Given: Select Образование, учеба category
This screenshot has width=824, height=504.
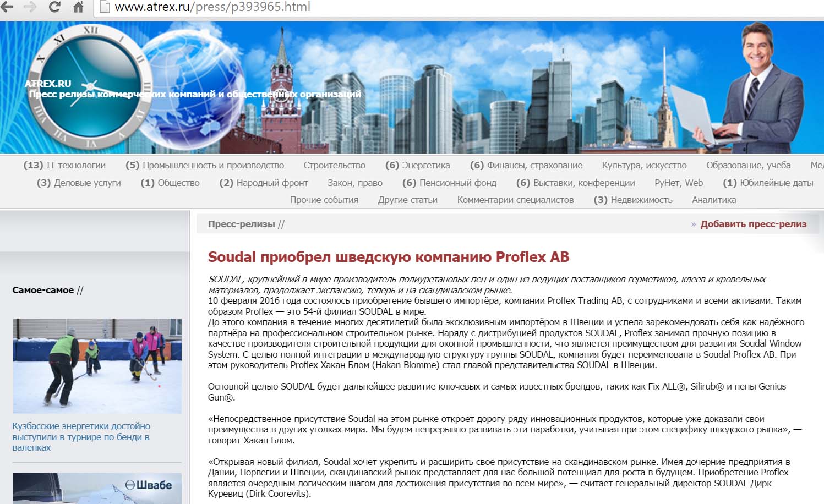Looking at the screenshot, I should pos(749,165).
